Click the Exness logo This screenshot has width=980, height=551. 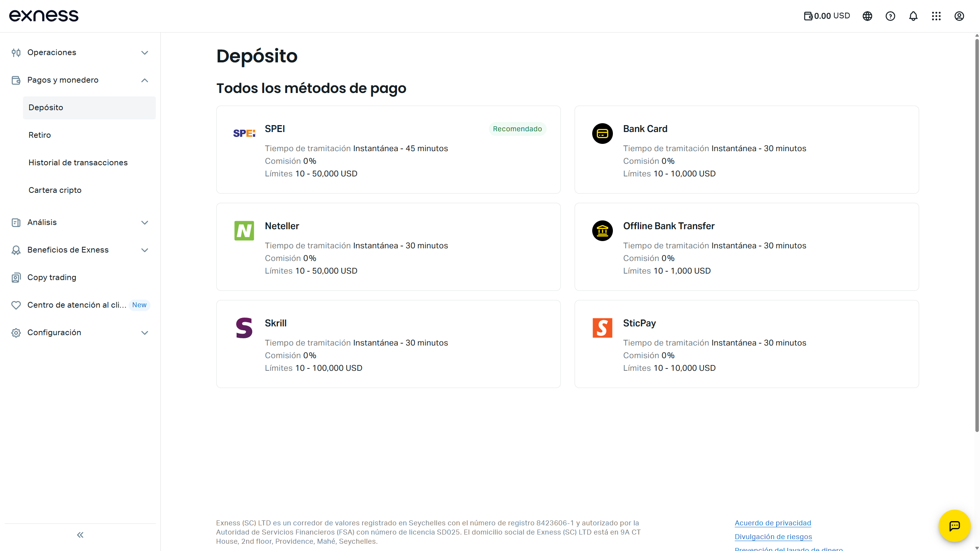point(44,16)
